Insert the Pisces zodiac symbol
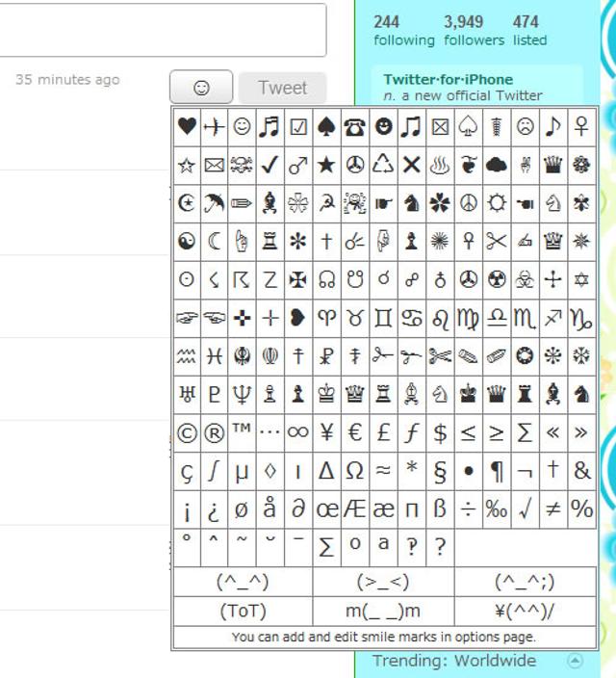The image size is (616, 678). point(215,356)
